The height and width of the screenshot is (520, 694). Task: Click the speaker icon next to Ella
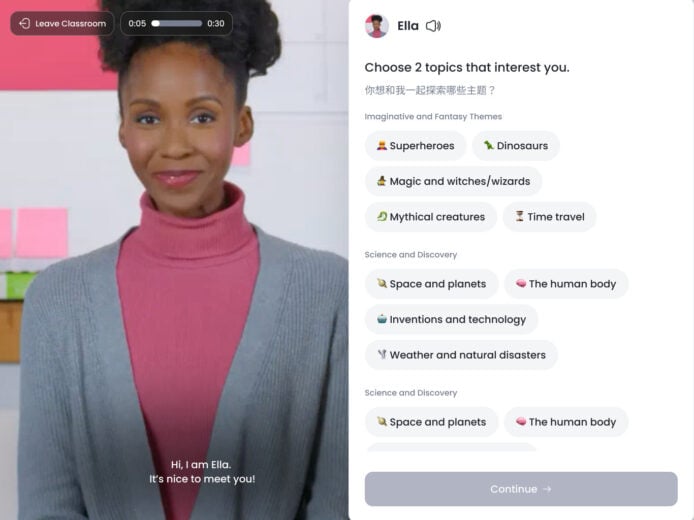click(433, 26)
